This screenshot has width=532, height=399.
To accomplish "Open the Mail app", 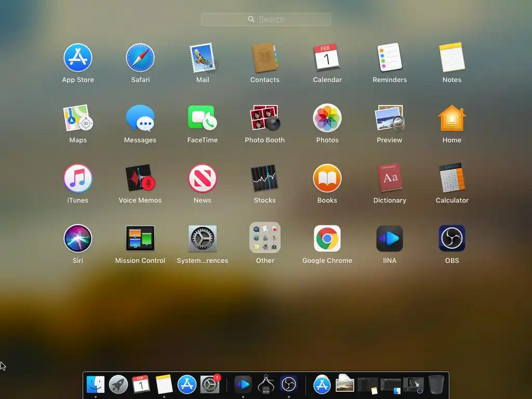I will click(x=203, y=58).
